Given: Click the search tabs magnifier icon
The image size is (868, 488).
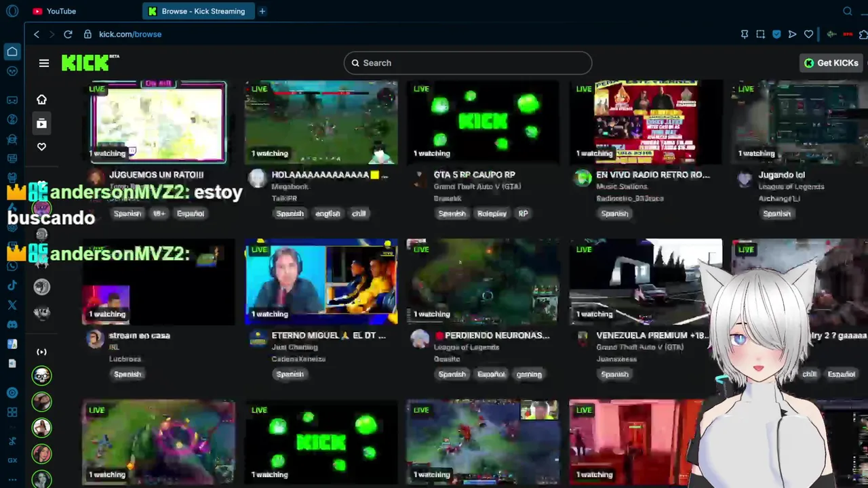Looking at the screenshot, I should [848, 11].
